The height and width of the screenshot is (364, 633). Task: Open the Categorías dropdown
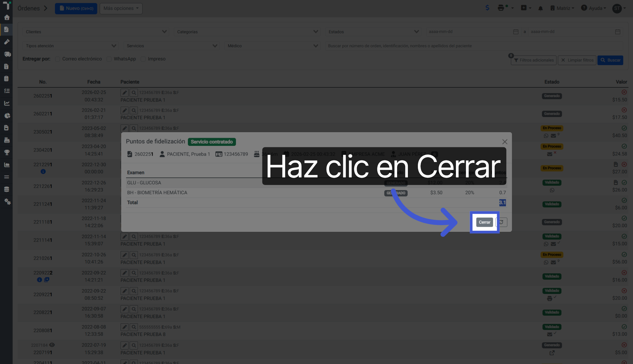coord(247,32)
